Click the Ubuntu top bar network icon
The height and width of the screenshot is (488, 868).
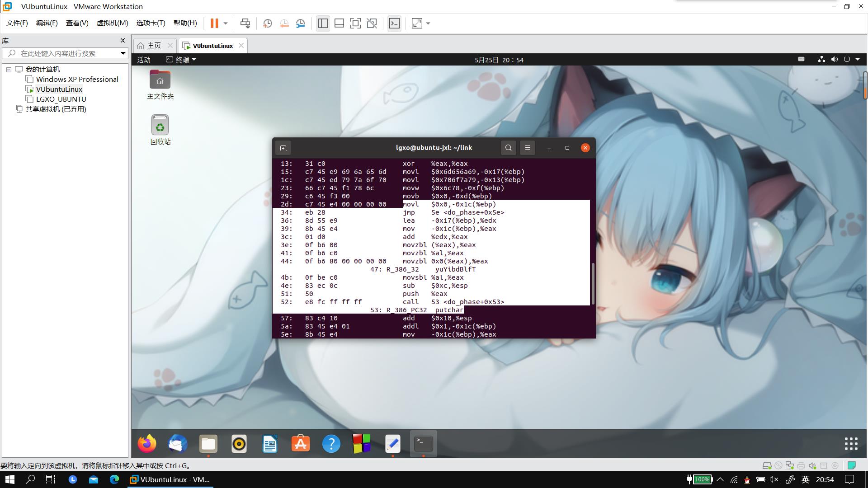pyautogui.click(x=821, y=60)
